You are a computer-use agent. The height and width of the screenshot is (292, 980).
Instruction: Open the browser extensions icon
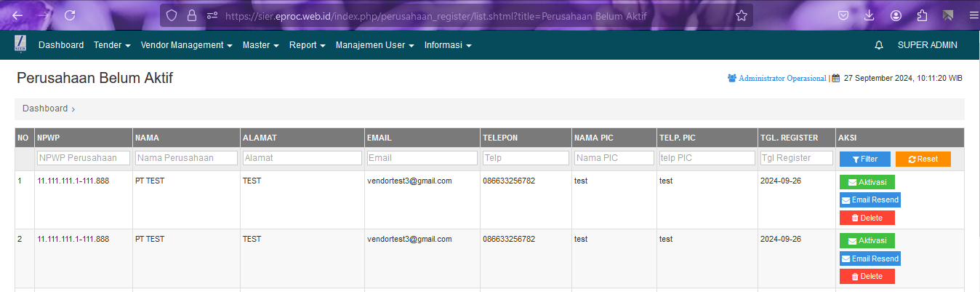pyautogui.click(x=922, y=15)
